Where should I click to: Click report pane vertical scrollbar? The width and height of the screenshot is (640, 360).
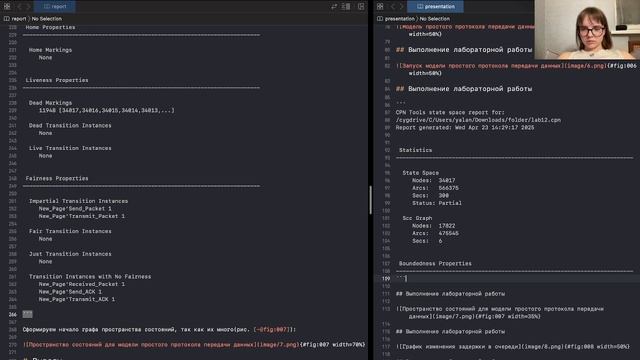(370, 200)
